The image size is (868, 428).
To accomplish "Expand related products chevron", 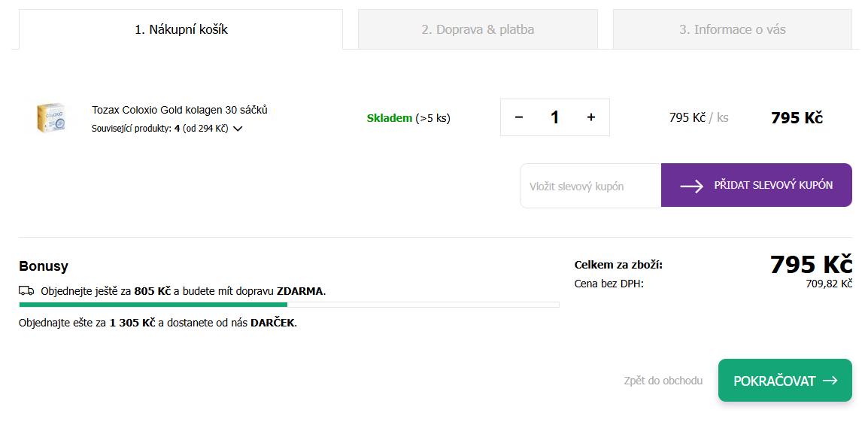I will pyautogui.click(x=238, y=129).
